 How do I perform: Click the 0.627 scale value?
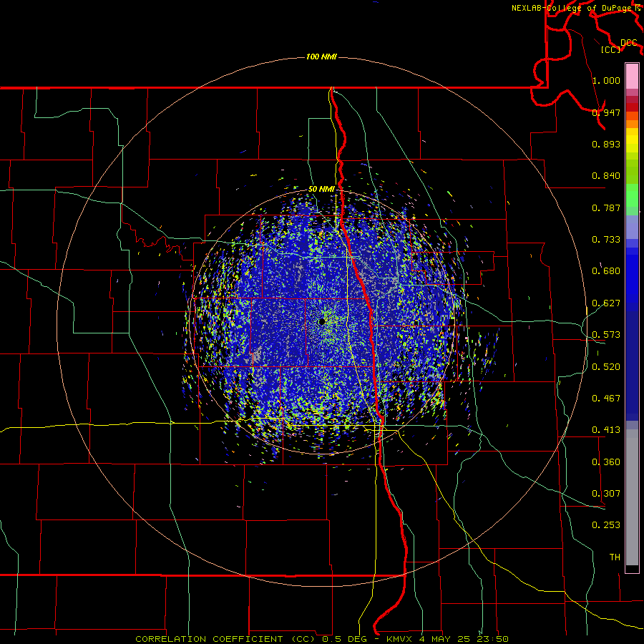(x=606, y=303)
